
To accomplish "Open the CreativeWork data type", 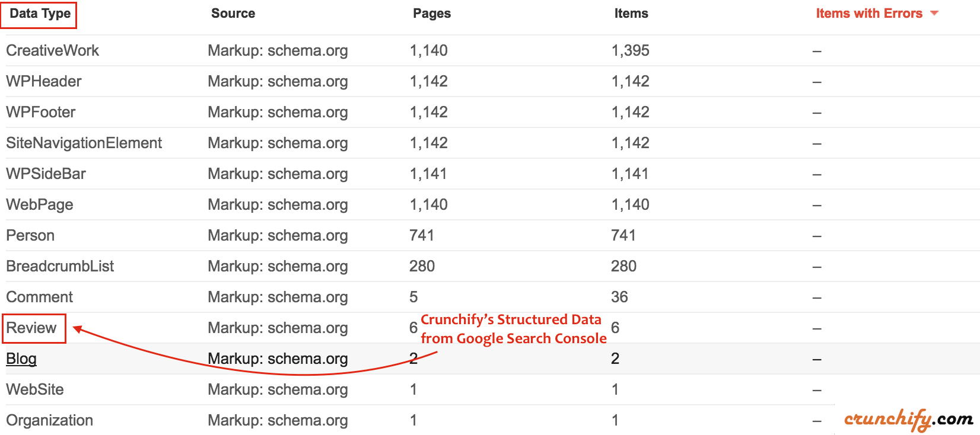I will 52,50.
